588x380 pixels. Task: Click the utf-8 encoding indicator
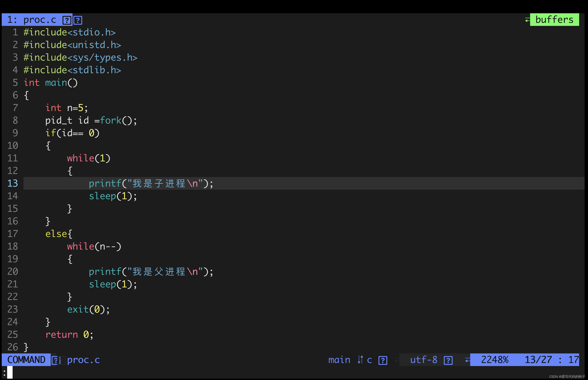click(x=424, y=360)
